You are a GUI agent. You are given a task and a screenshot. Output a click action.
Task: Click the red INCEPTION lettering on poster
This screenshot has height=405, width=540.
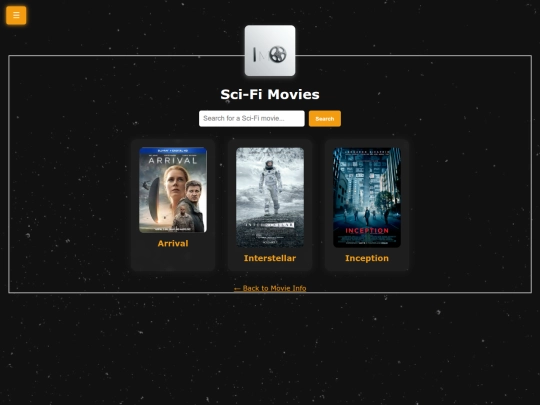coord(367,231)
